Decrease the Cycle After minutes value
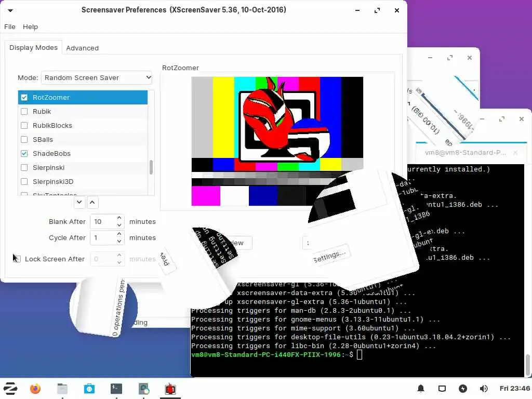The image size is (532, 399). click(x=119, y=241)
